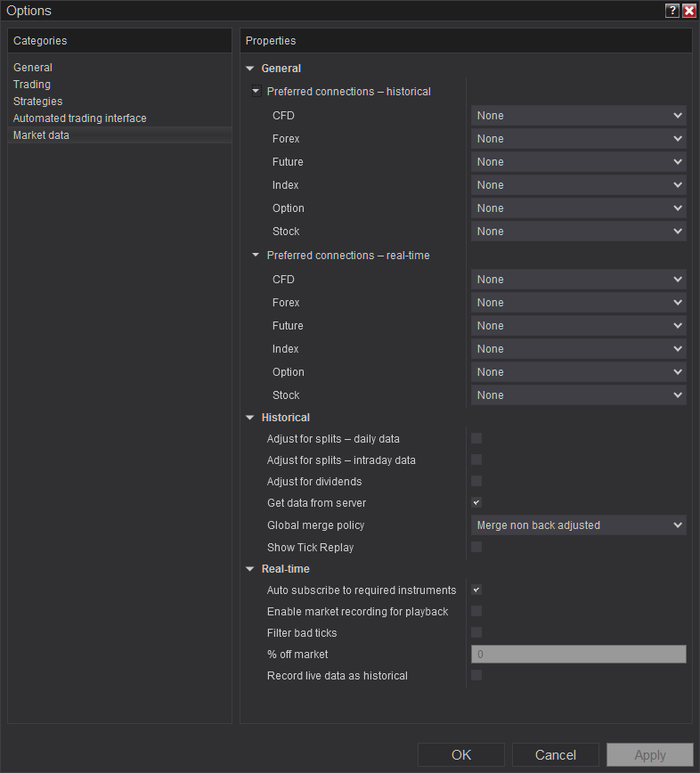
Task: Collapse the Historical section
Action: click(250, 418)
